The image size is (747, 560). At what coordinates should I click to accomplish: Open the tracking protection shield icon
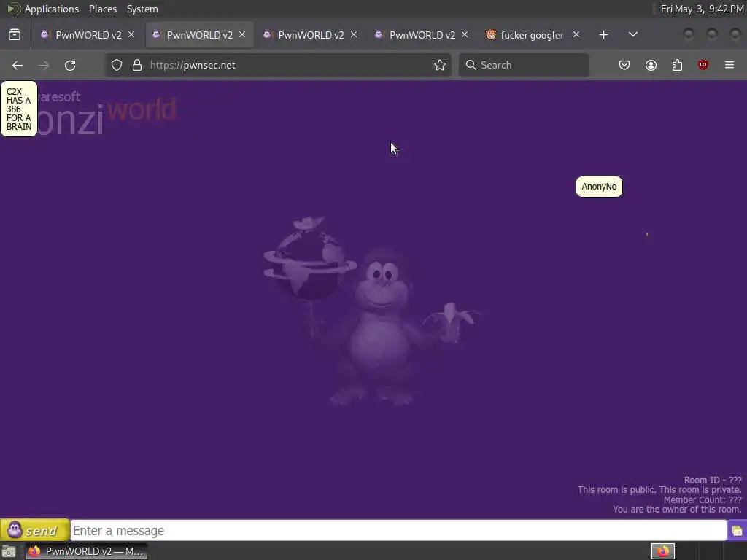(x=117, y=65)
